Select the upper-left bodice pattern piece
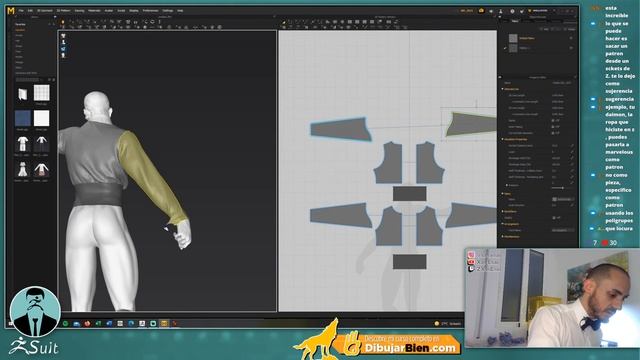This screenshot has height=360, width=640. [389, 163]
